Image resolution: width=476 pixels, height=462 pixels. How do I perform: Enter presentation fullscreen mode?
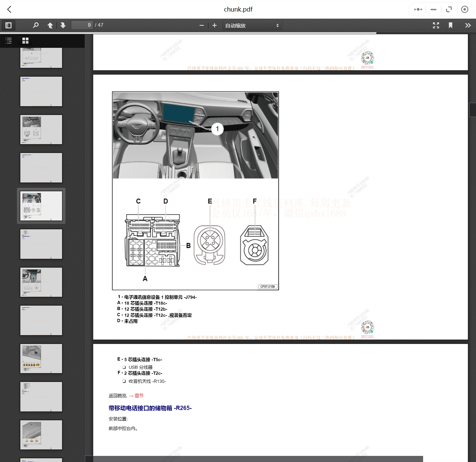pyautogui.click(x=436, y=25)
